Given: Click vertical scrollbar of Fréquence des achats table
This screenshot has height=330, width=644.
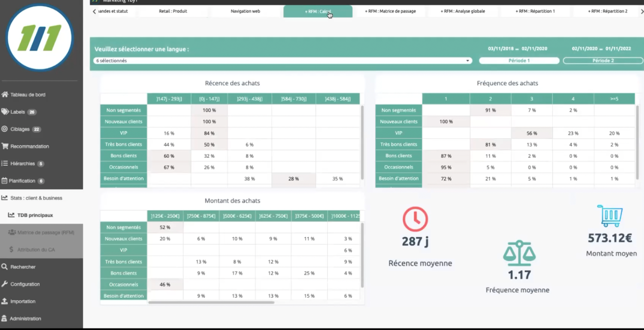Looking at the screenshot, I should 638,142.
